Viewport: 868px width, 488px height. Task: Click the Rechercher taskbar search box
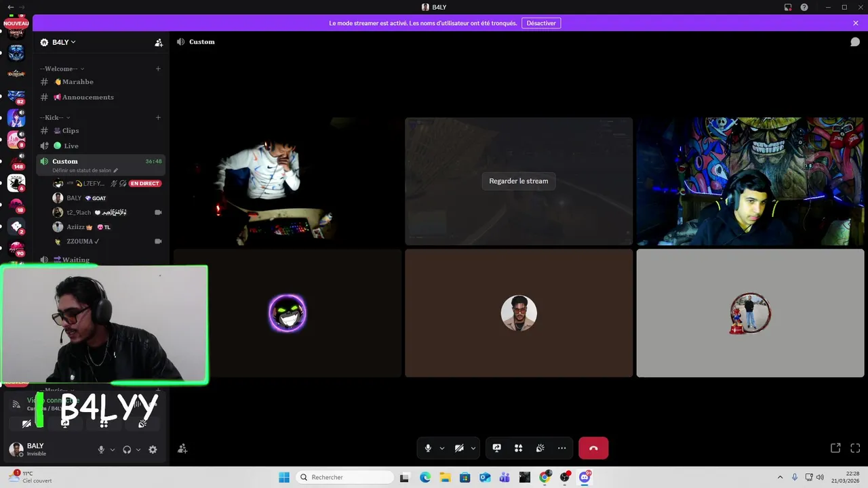coord(343,477)
